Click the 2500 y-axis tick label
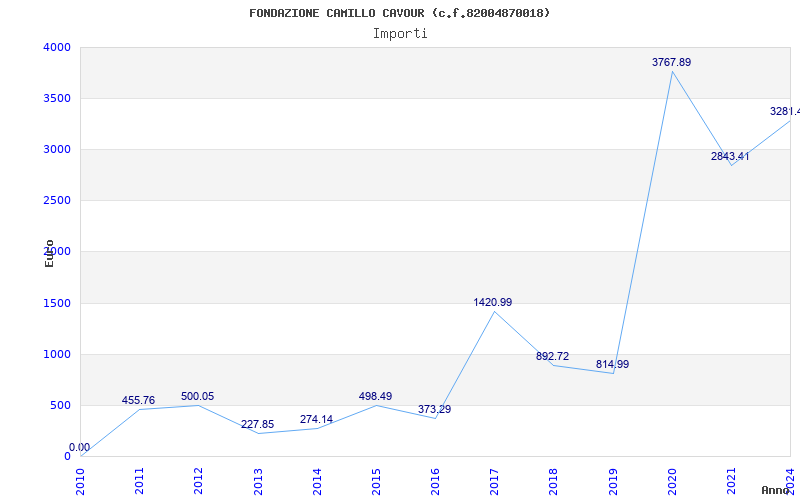This screenshot has height=500, width=800. click(57, 201)
